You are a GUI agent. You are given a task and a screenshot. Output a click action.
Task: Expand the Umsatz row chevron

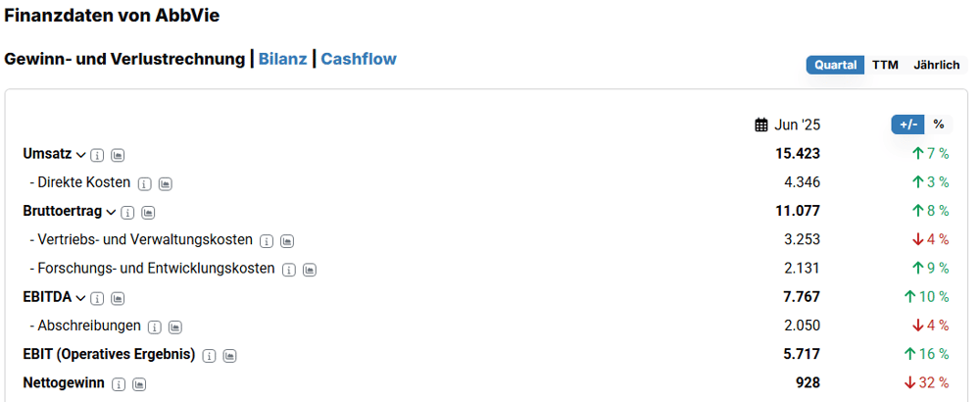[x=80, y=154]
